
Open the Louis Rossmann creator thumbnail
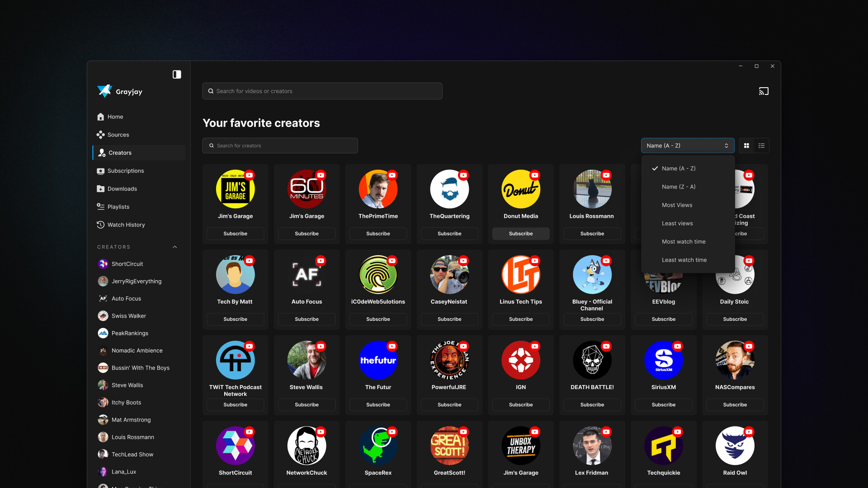592,189
